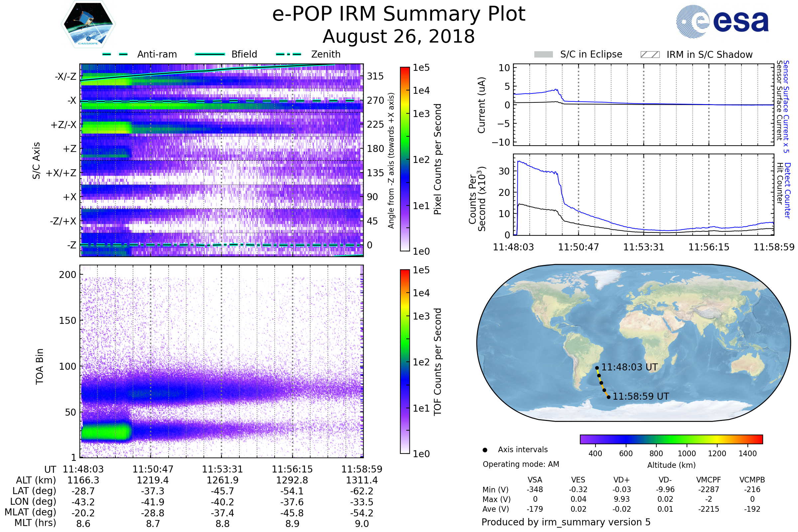This screenshot has width=798, height=532.
Task: Click the S/C in Eclipse gray legend patch
Action: click(x=543, y=55)
